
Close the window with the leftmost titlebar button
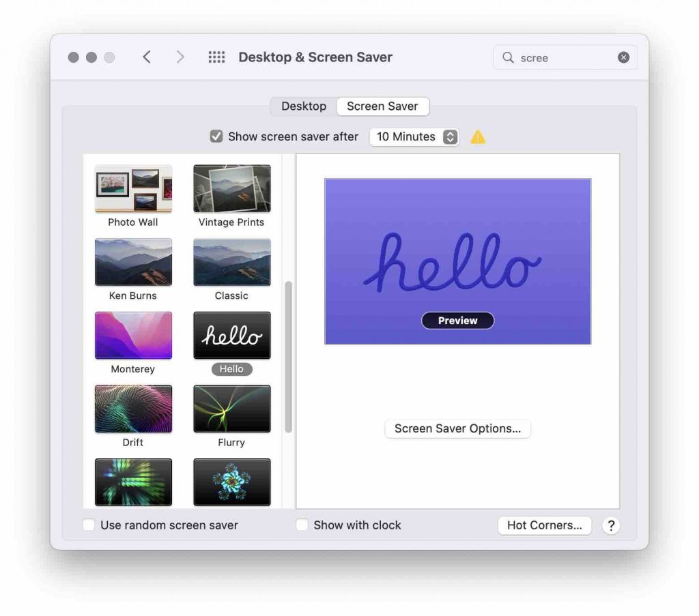(74, 57)
